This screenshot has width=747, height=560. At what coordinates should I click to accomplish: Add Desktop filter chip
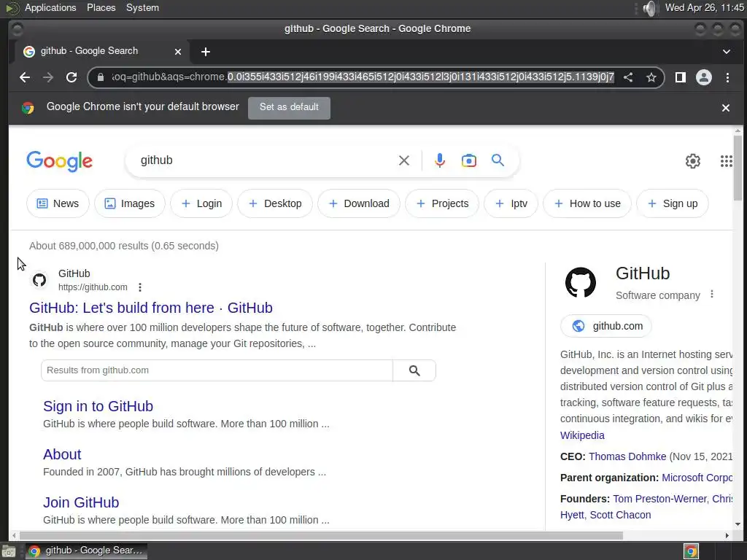[275, 203]
